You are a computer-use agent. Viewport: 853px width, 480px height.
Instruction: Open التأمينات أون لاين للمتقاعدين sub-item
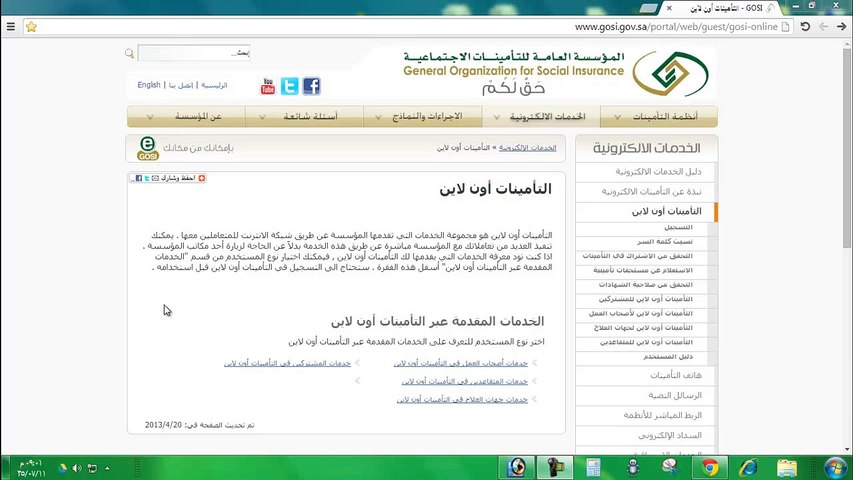click(646, 342)
